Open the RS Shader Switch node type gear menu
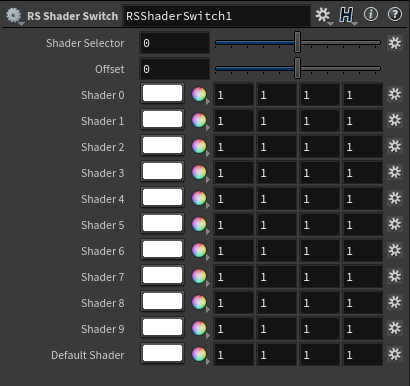The width and height of the screenshot is (410, 386). click(x=14, y=16)
